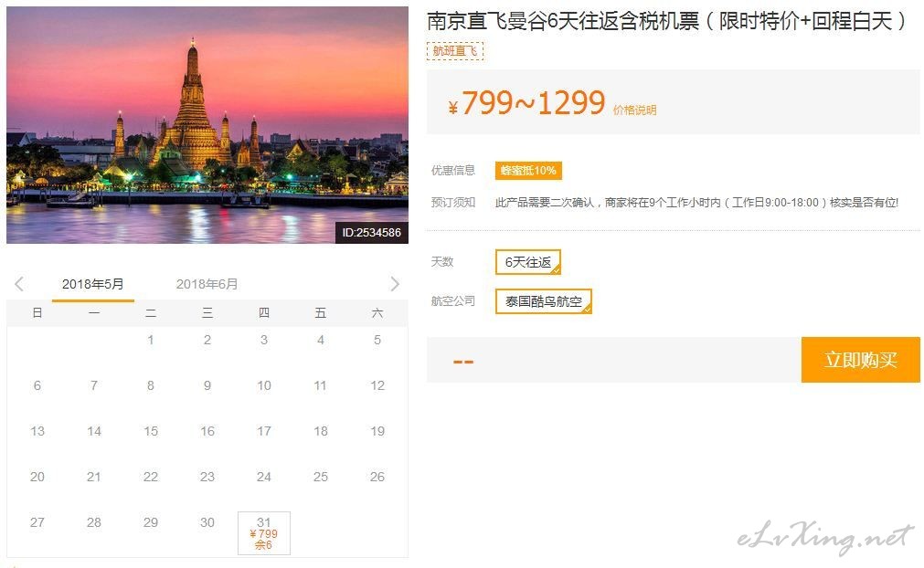Image resolution: width=924 pixels, height=568 pixels.
Task: Click the 日 weekday header
Action: point(37,312)
